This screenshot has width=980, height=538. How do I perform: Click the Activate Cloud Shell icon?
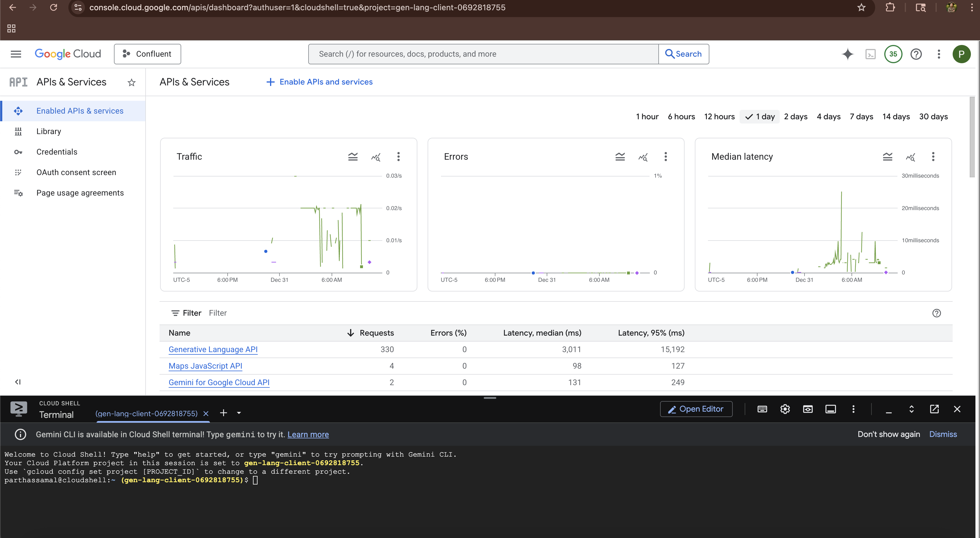tap(870, 54)
